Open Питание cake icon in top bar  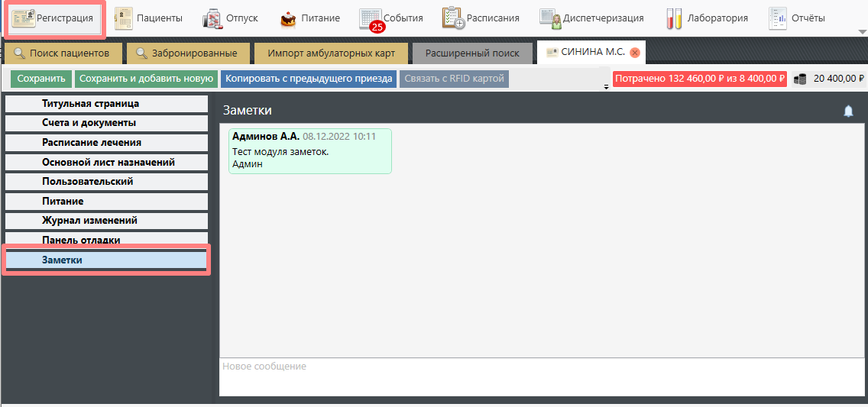288,18
